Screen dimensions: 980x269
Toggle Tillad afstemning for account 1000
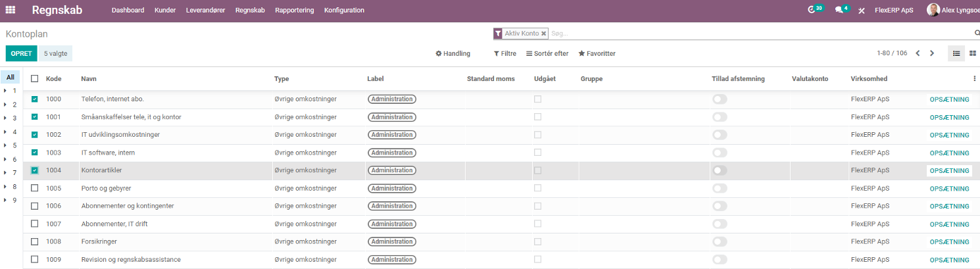[720, 99]
